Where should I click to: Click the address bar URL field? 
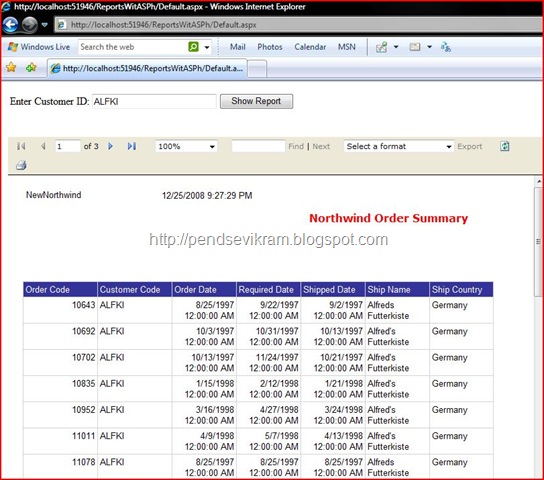(x=299, y=25)
